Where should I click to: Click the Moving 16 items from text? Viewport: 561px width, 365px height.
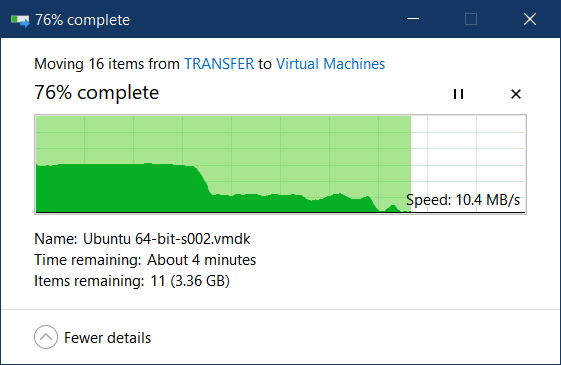click(x=107, y=64)
